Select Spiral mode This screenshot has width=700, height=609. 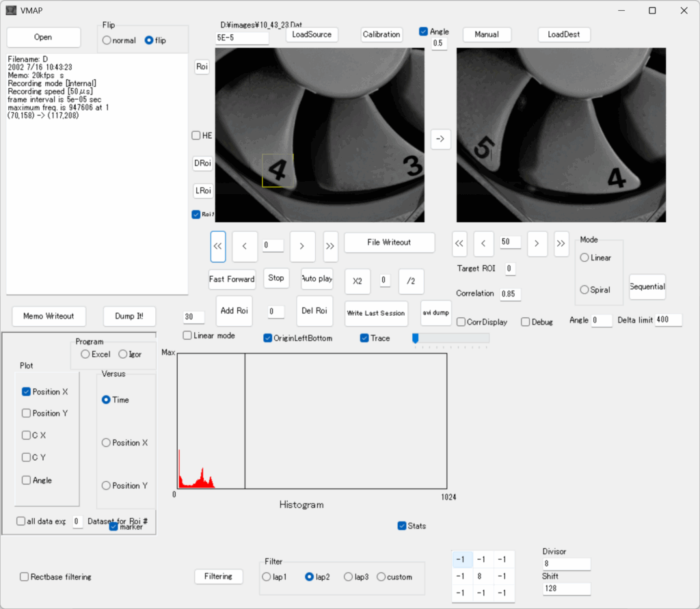click(x=584, y=290)
